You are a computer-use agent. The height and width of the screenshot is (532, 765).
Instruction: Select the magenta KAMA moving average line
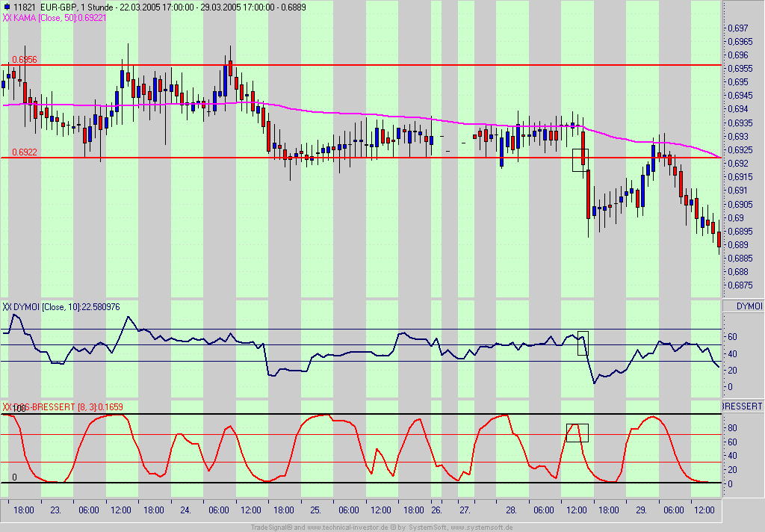pyautogui.click(x=361, y=114)
